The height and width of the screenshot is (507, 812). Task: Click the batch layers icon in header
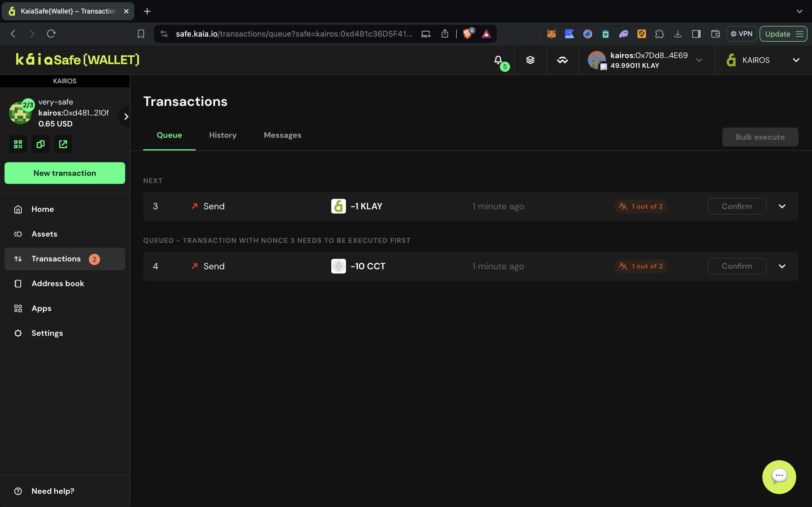point(530,60)
